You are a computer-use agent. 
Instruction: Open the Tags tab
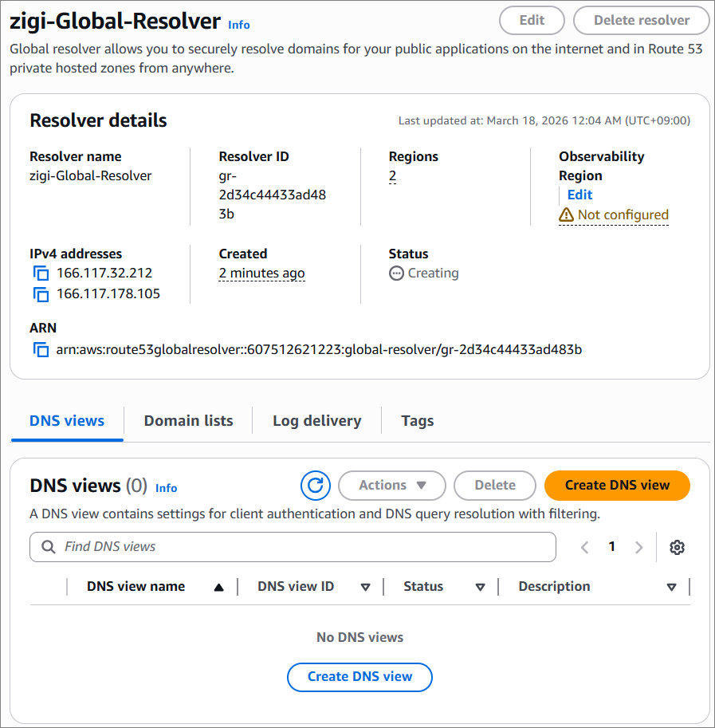pyautogui.click(x=417, y=421)
